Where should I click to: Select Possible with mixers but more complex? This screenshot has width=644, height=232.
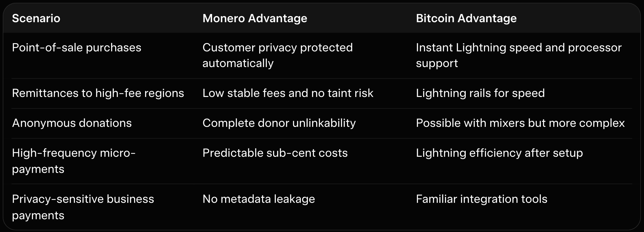click(520, 123)
